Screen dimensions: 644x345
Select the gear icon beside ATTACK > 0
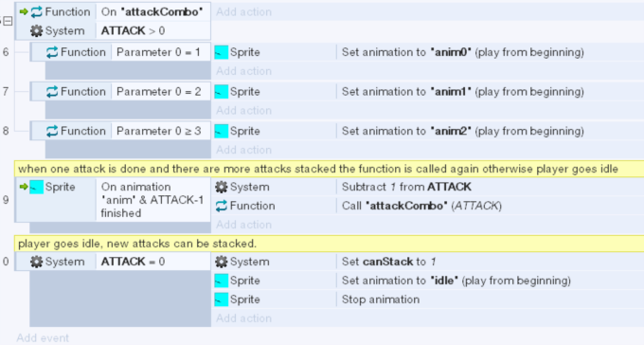pyautogui.click(x=37, y=31)
